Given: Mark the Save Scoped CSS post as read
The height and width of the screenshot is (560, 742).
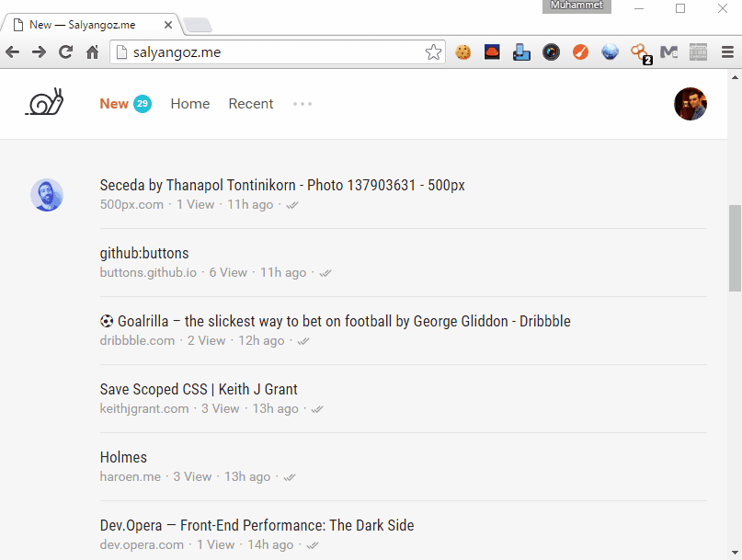Looking at the screenshot, I should point(317,409).
